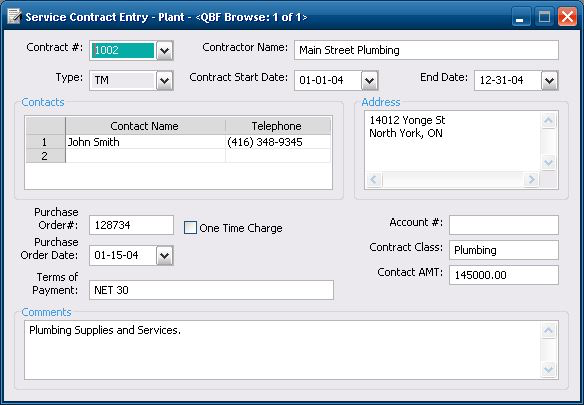This screenshot has width=584, height=405.
Task: Click the Terms of Payment field
Action: pos(211,290)
